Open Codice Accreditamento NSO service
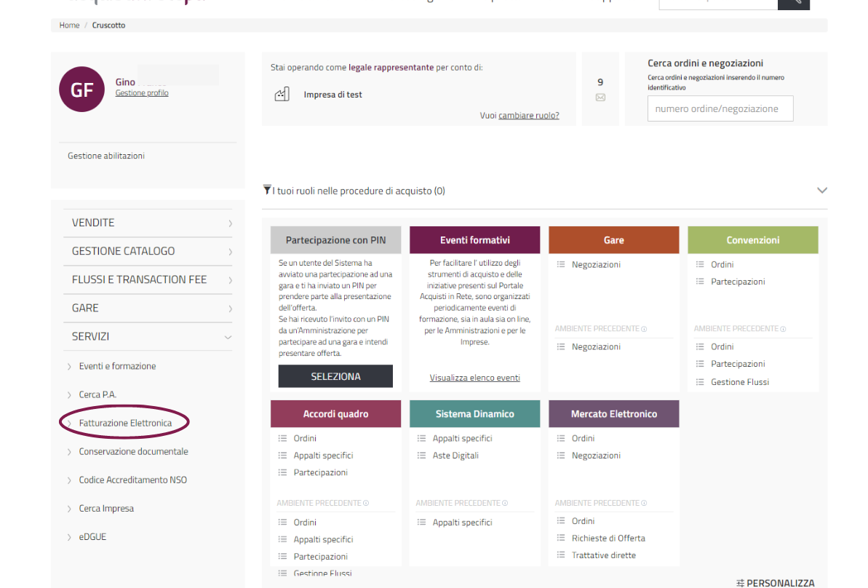This screenshot has height=588, width=868. coord(132,480)
